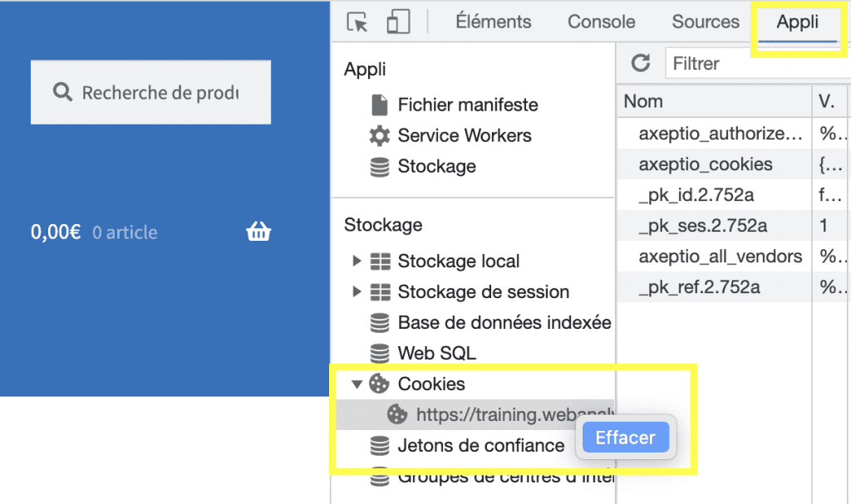Switch to the Éléments tab
The image size is (851, 504).
tap(493, 22)
